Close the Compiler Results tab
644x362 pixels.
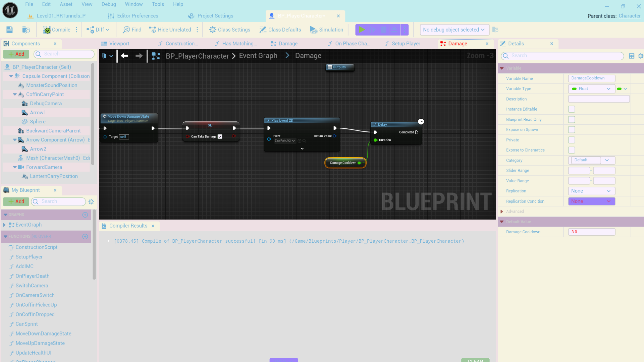[x=153, y=226]
